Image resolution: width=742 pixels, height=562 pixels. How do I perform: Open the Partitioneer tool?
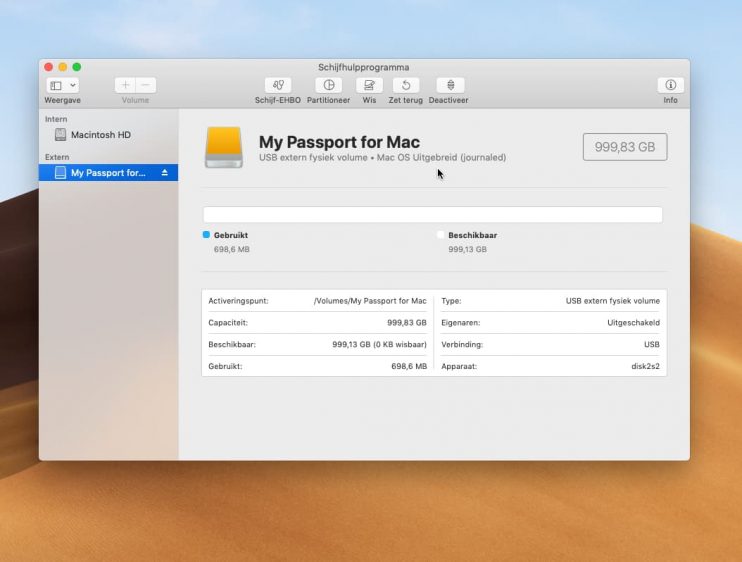pyautogui.click(x=328, y=85)
